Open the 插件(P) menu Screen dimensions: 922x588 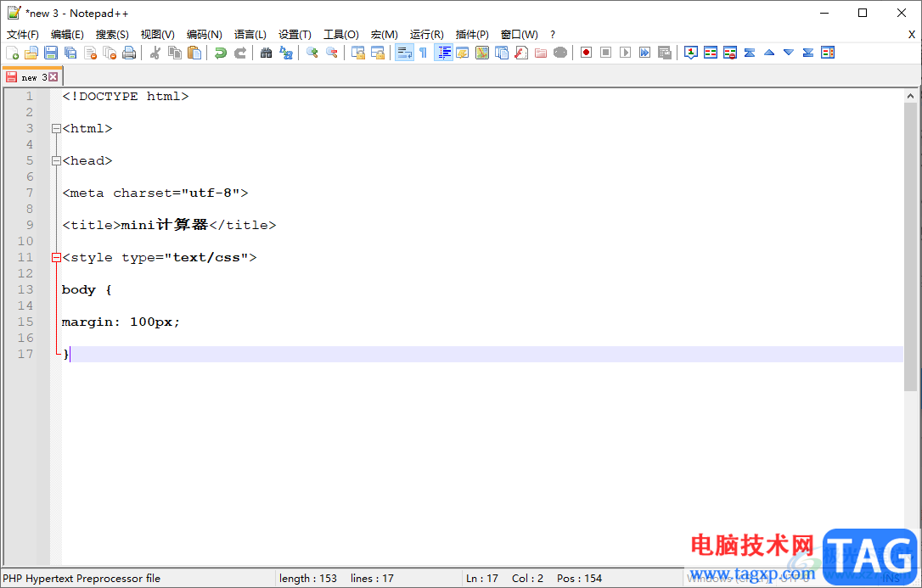click(472, 35)
